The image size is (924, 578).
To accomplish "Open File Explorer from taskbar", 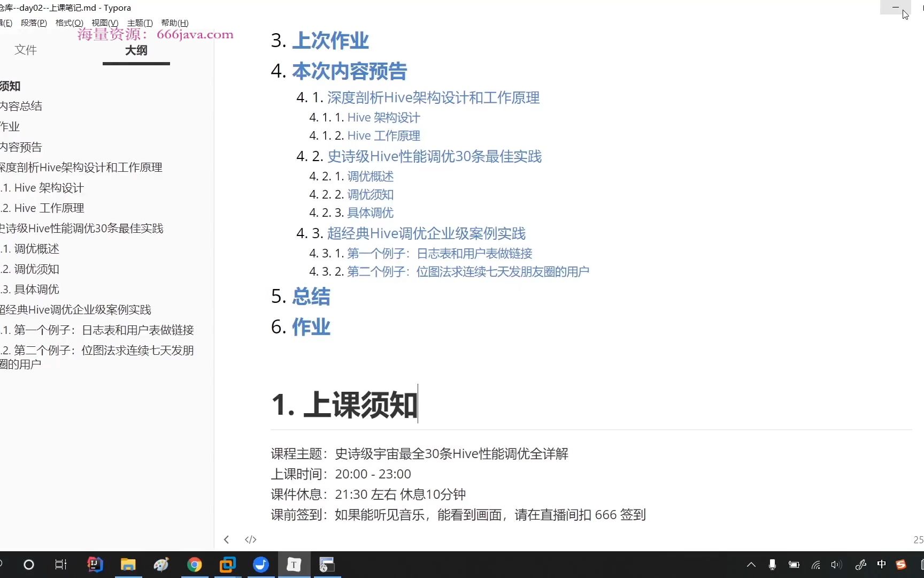I will (128, 565).
